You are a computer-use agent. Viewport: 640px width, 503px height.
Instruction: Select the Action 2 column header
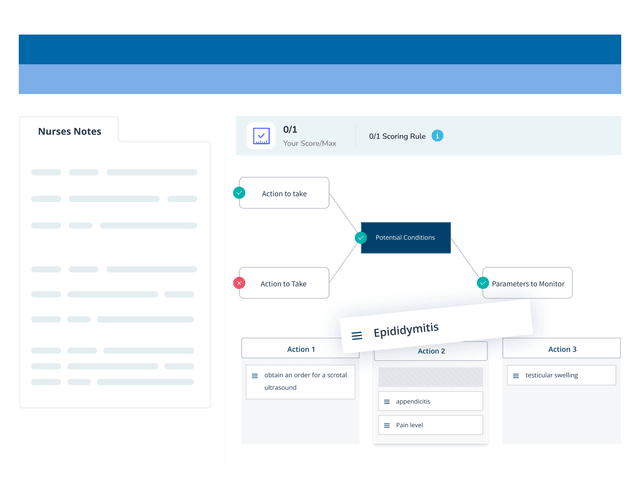[x=430, y=351]
